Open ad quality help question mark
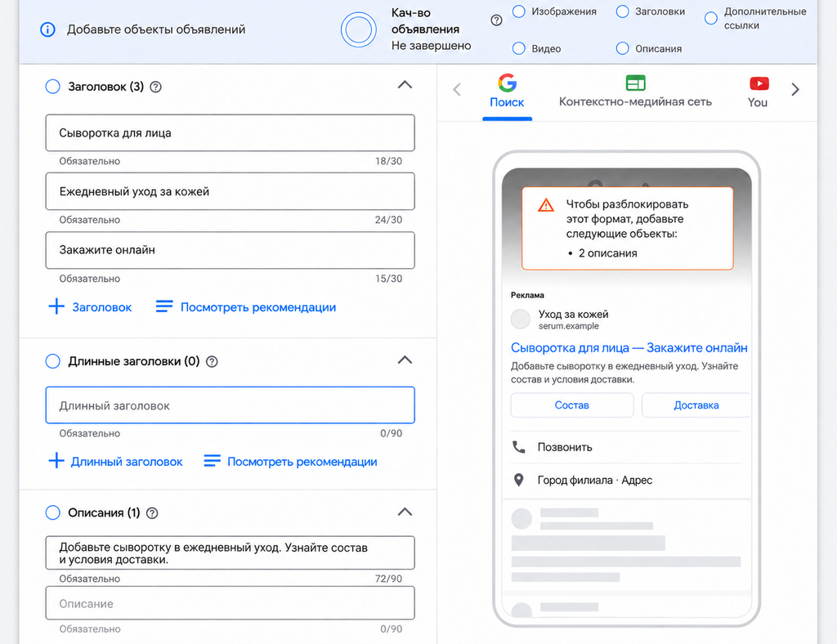The width and height of the screenshot is (837, 644). pos(496,20)
